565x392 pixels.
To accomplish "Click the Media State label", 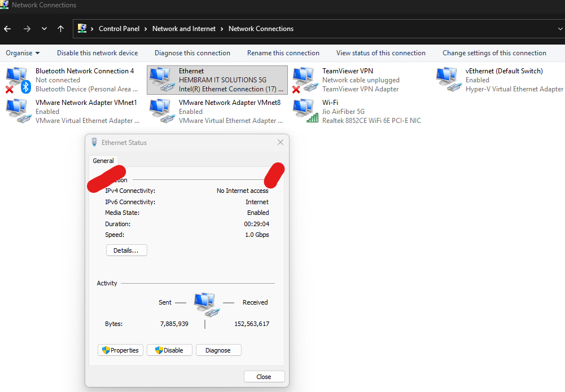I will coord(122,213).
